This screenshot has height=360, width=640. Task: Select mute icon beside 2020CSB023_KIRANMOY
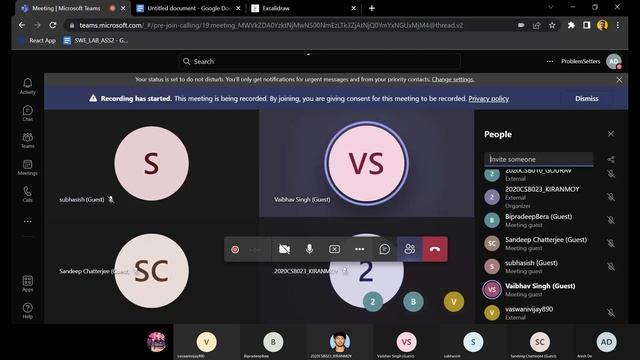click(x=611, y=197)
